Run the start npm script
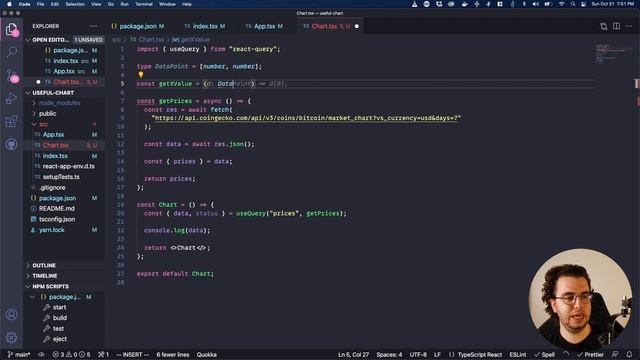This screenshot has width=640, height=360. [59, 307]
